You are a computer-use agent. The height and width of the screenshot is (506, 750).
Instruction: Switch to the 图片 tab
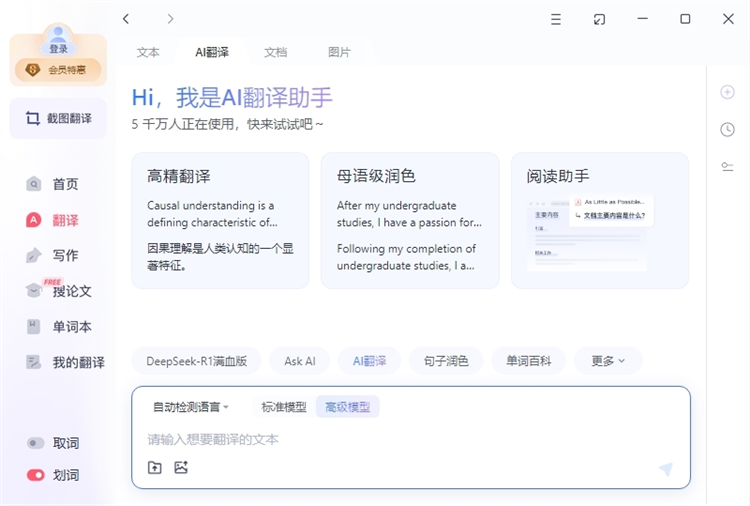pyautogui.click(x=339, y=52)
